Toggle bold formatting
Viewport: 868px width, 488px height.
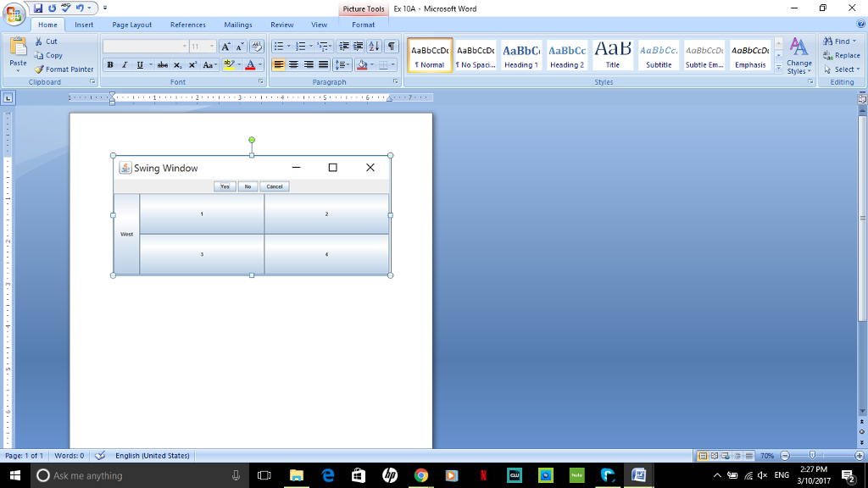pyautogui.click(x=110, y=64)
